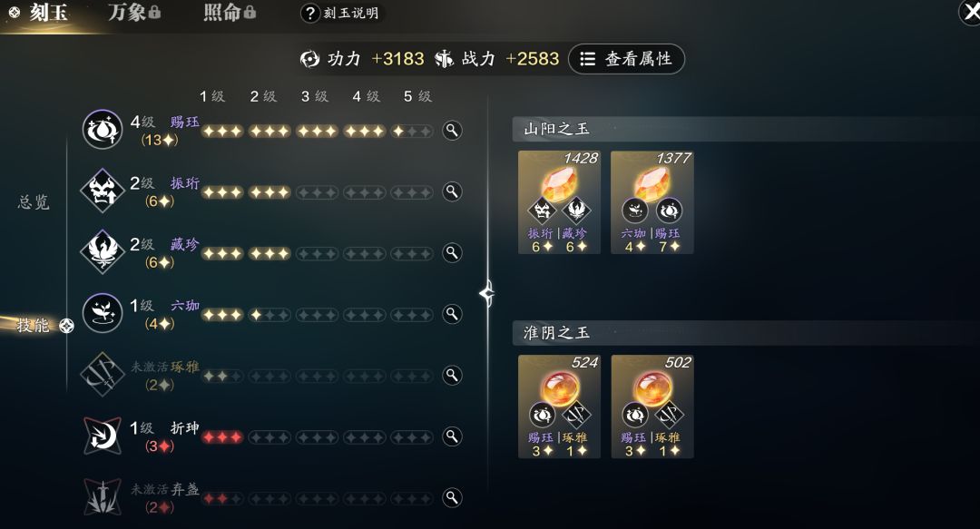The image size is (980, 529).
Task: Select the 总览 side tab
Action: (x=34, y=202)
